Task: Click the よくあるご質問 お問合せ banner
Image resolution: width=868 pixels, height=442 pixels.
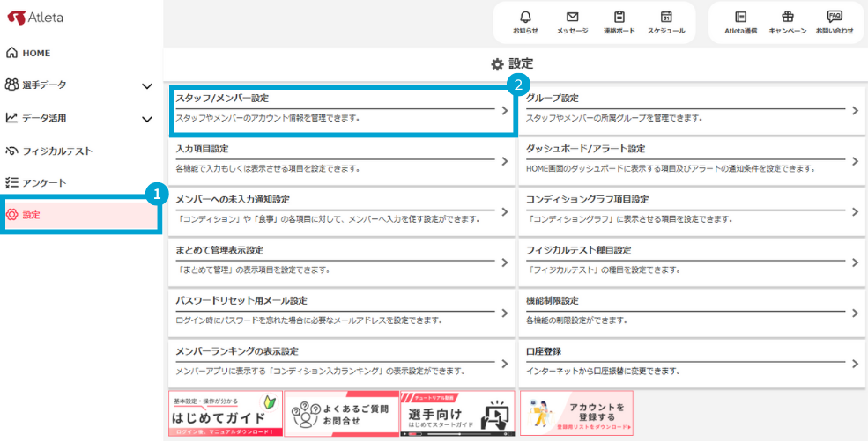Action: 340,413
